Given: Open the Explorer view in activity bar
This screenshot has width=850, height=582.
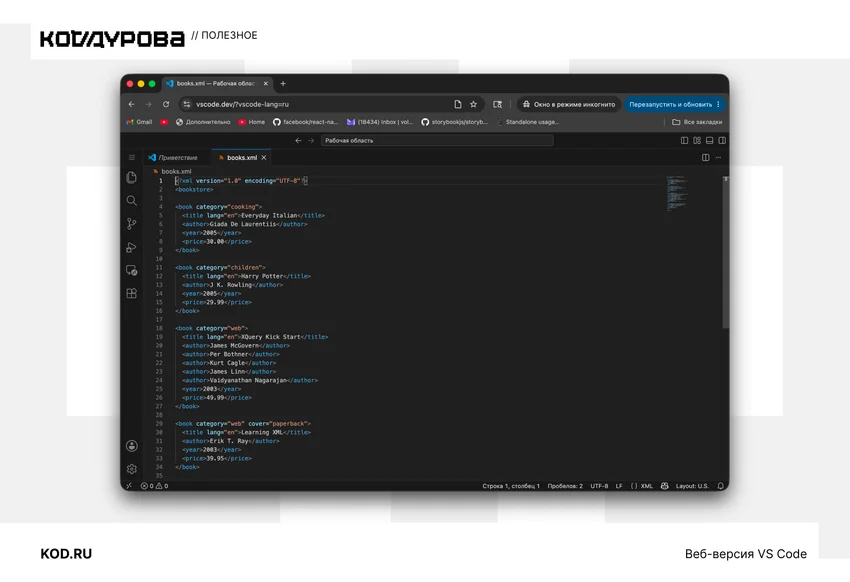Looking at the screenshot, I should [131, 177].
